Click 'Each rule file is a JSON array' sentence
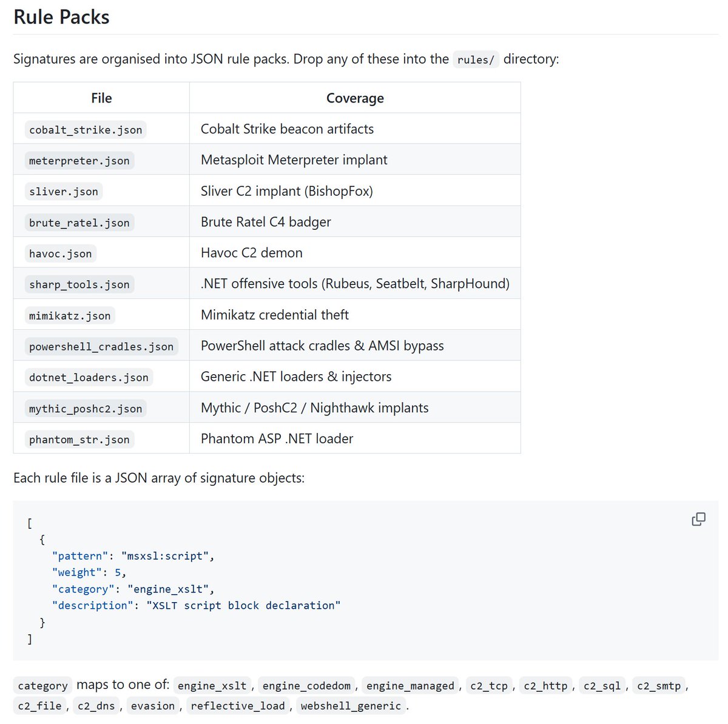 coord(159,478)
